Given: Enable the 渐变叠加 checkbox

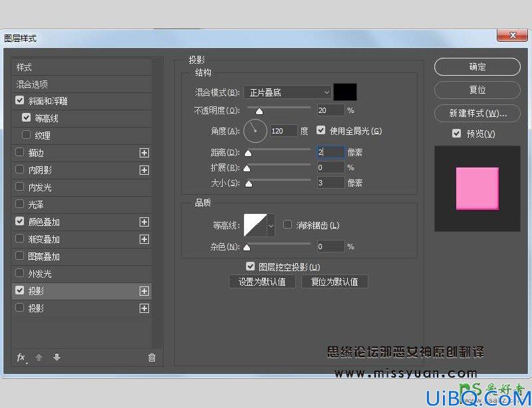Looking at the screenshot, I should point(20,239).
